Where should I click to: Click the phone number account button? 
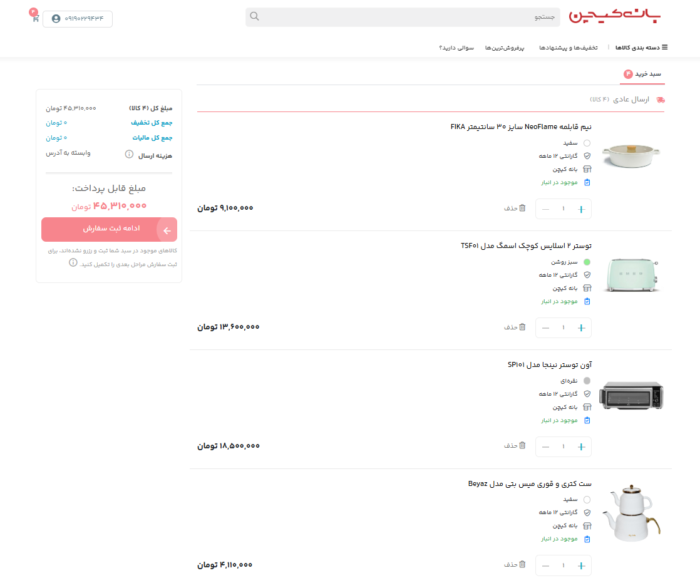pyautogui.click(x=78, y=19)
